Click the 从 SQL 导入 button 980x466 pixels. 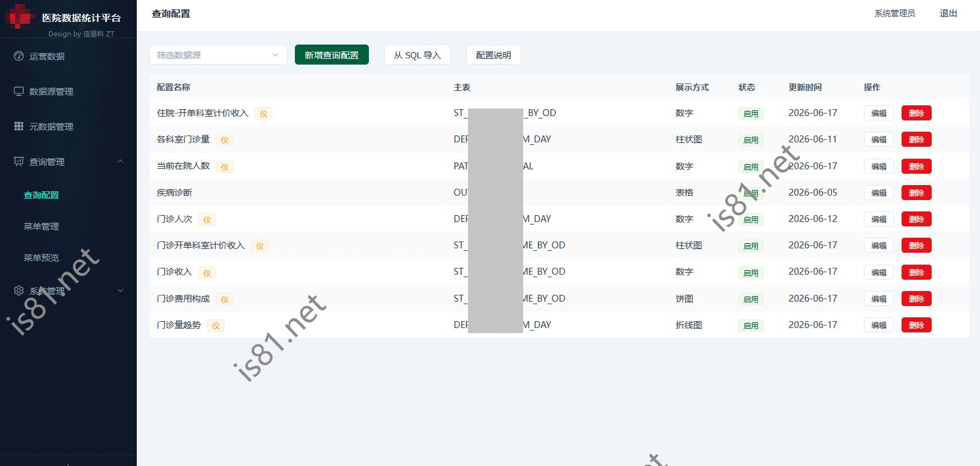point(417,55)
